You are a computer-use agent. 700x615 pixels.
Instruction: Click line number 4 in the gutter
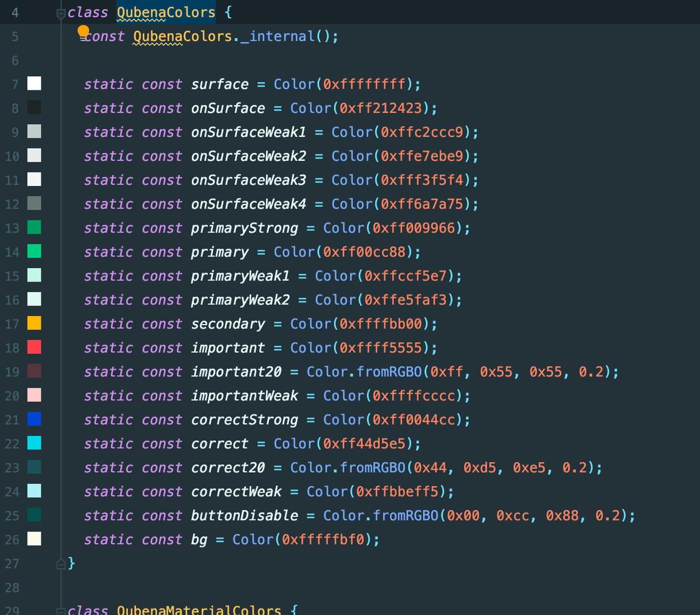(x=15, y=13)
